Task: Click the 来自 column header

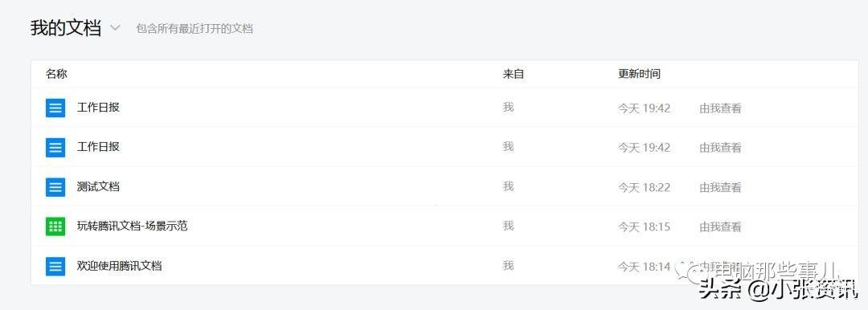Action: 513,74
